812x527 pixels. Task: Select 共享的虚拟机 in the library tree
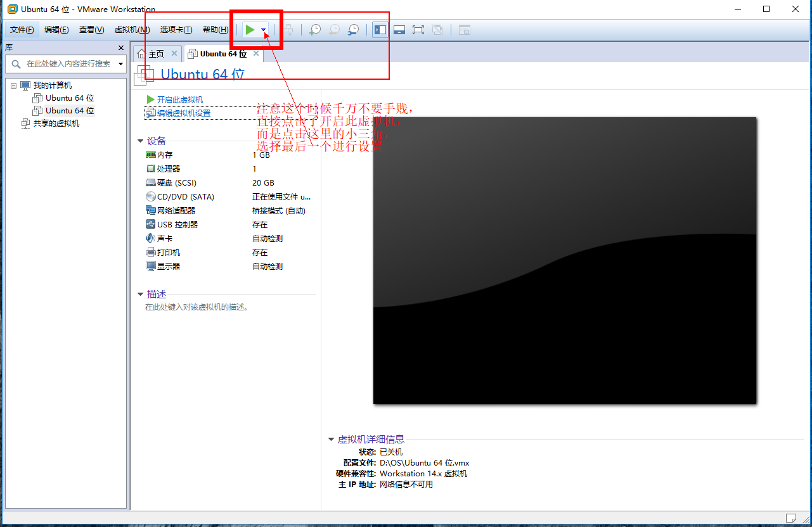(x=56, y=124)
